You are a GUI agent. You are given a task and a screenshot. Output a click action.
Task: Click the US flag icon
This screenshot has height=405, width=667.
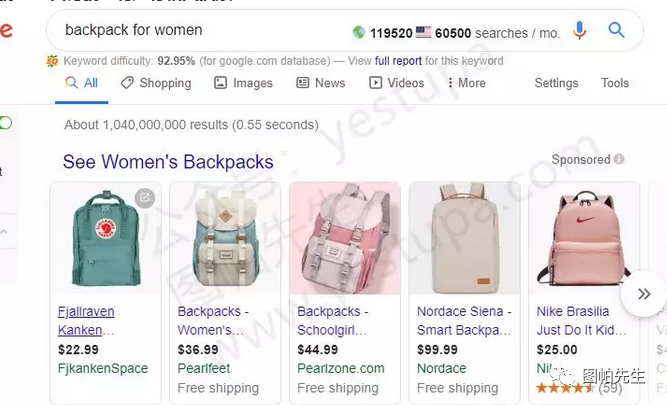pos(423,32)
